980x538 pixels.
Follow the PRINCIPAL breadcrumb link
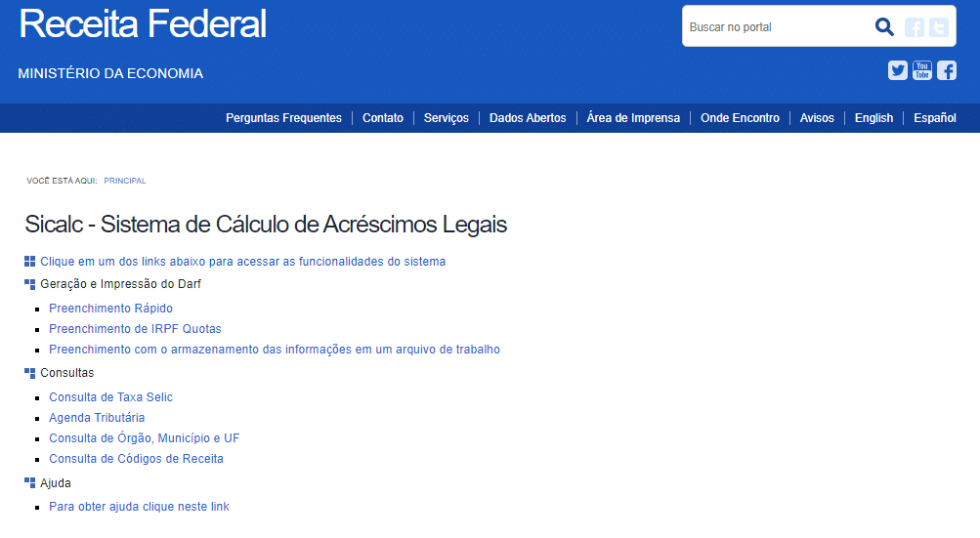(x=125, y=181)
